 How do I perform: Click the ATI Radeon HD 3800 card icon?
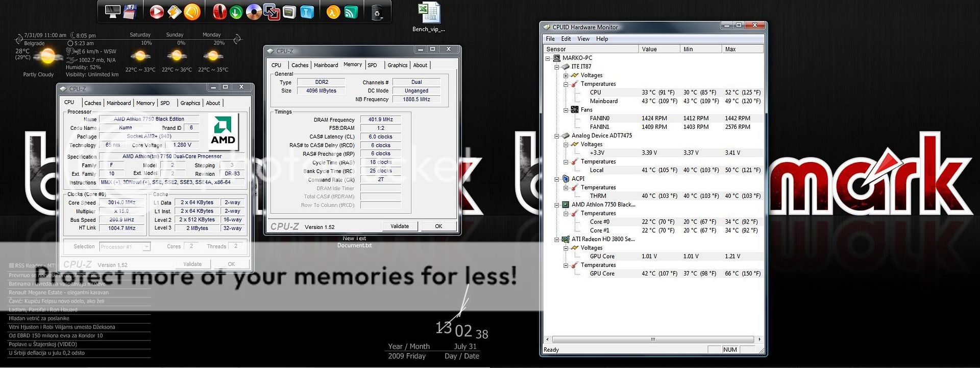pyautogui.click(x=566, y=239)
